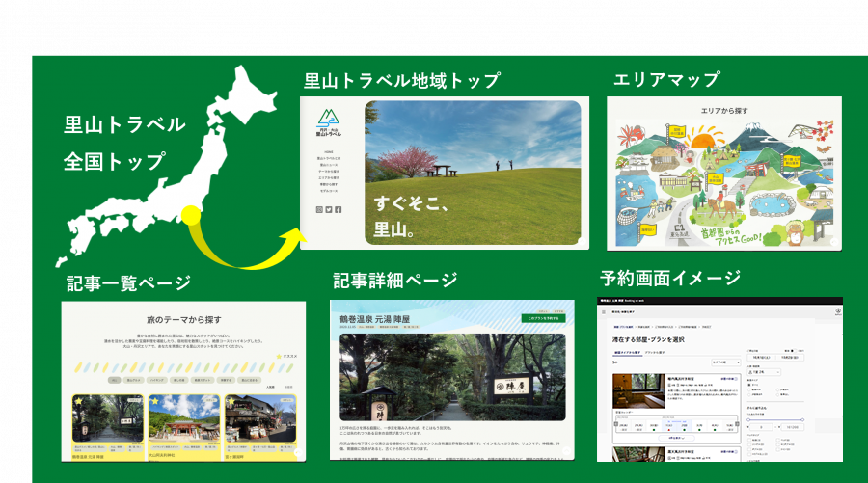This screenshot has width=868, height=483.
Task: Select モデルコース, last sidebar menu item
Action: click(x=329, y=191)
